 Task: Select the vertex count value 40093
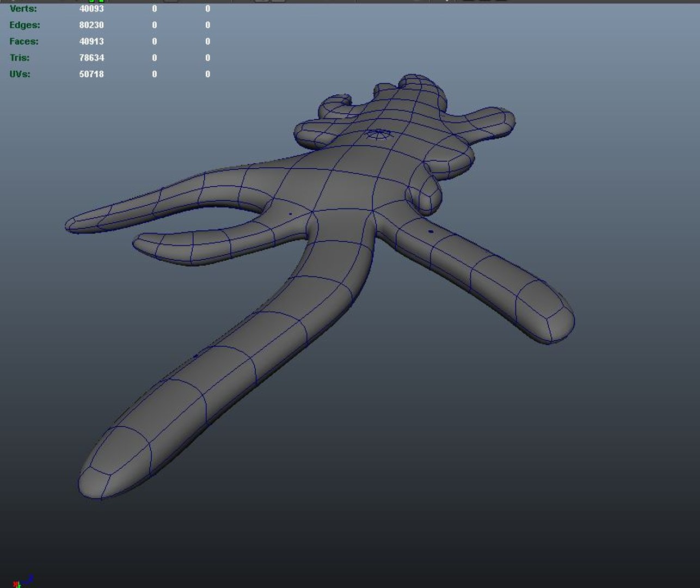point(91,9)
